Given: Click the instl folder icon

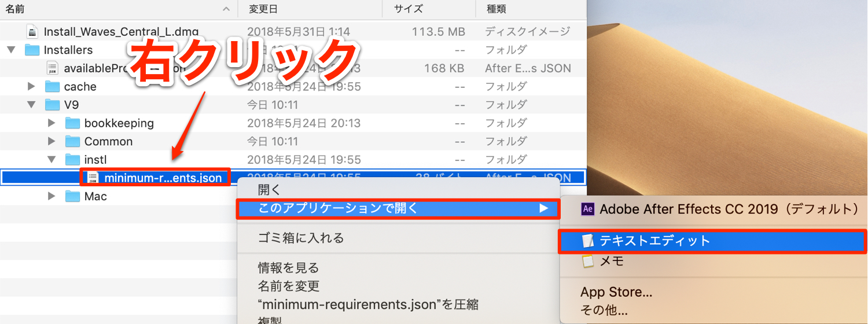Looking at the screenshot, I should [72, 160].
